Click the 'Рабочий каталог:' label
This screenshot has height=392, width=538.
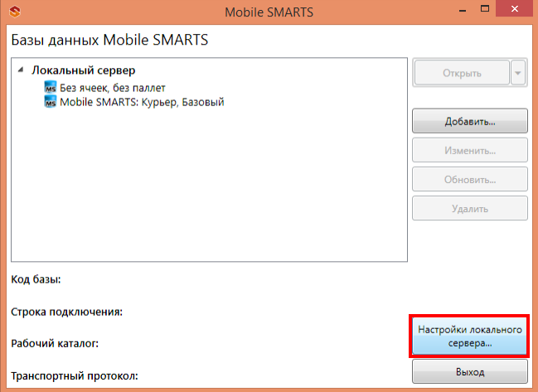(55, 343)
